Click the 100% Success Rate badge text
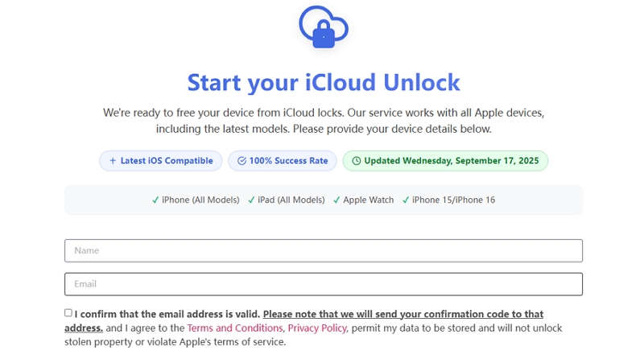This screenshot has height=355, width=644. 289,161
